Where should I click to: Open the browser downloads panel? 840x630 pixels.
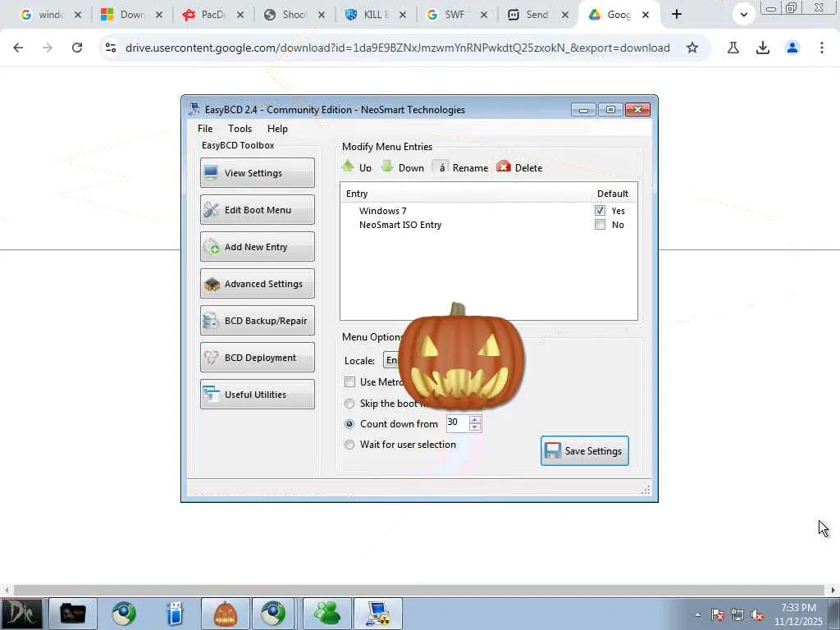coord(763,48)
